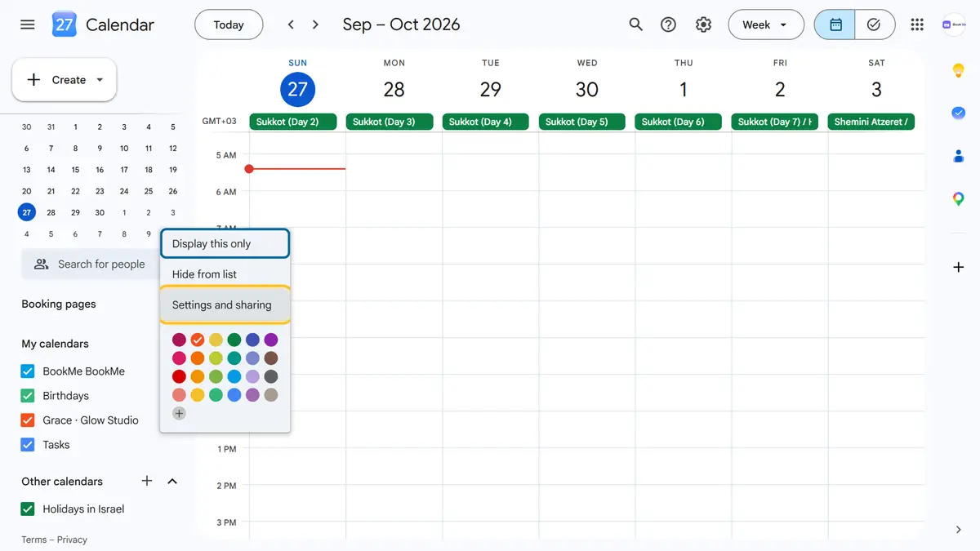The width and height of the screenshot is (980, 551).
Task: Add other calendars with the plus icon
Action: (x=147, y=481)
